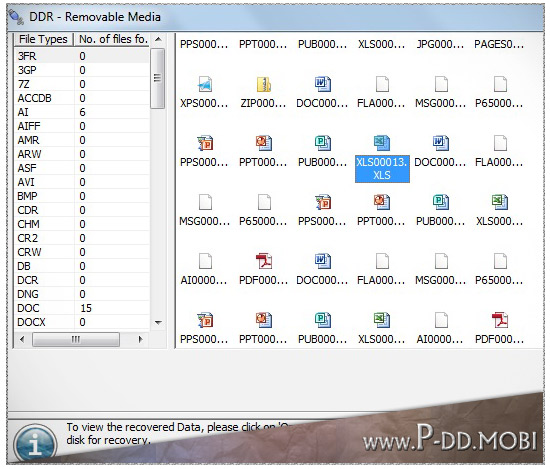Click the blue info icon in status bar
Viewport: 550px width, 469px height.
click(35, 444)
